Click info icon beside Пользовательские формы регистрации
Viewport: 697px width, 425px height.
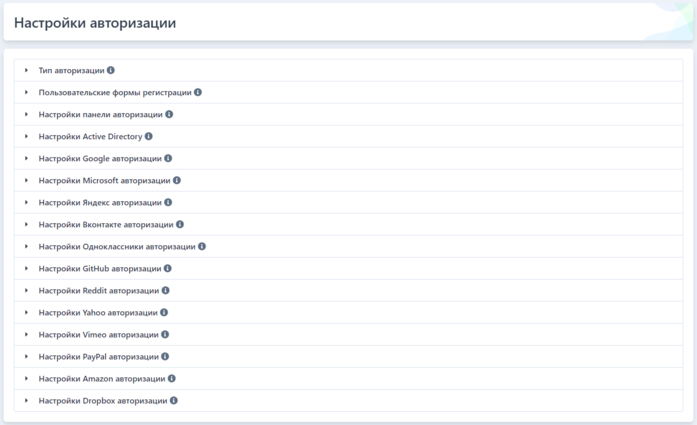(x=198, y=93)
